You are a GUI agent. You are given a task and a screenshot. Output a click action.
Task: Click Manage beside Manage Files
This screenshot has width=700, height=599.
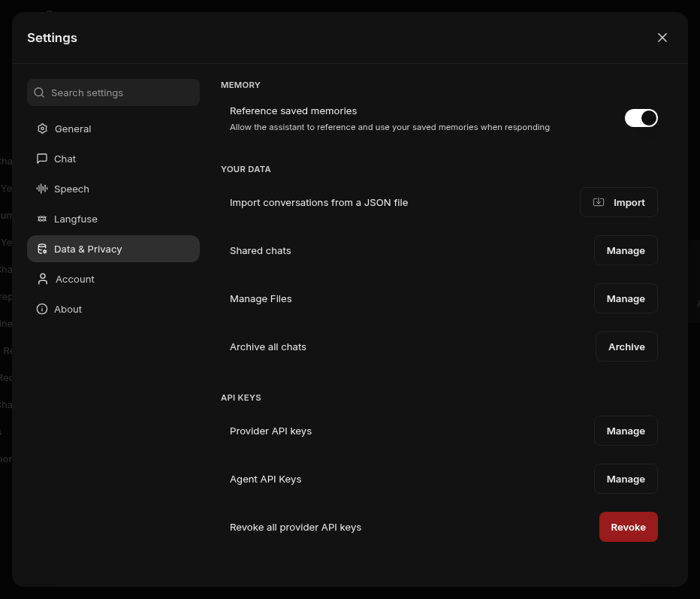[x=626, y=298]
